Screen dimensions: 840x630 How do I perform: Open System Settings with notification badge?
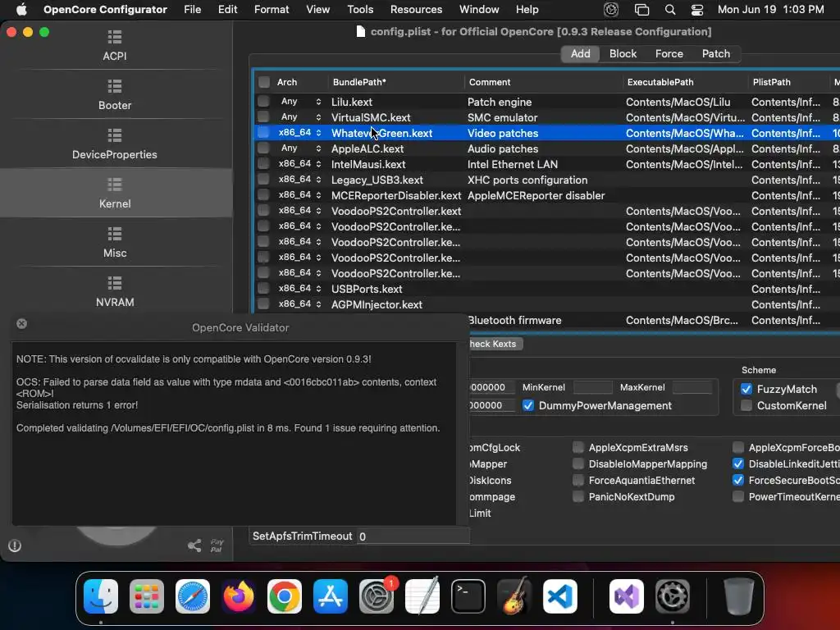(377, 596)
